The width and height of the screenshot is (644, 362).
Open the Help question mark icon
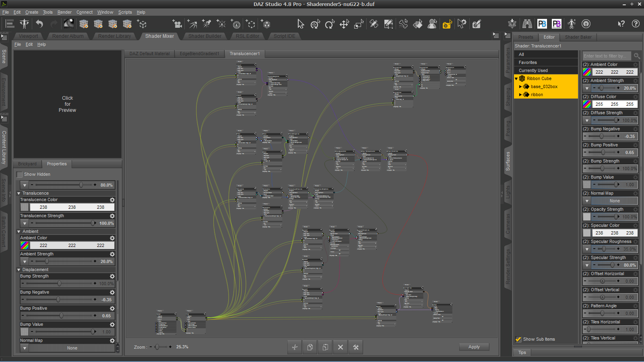click(636, 24)
